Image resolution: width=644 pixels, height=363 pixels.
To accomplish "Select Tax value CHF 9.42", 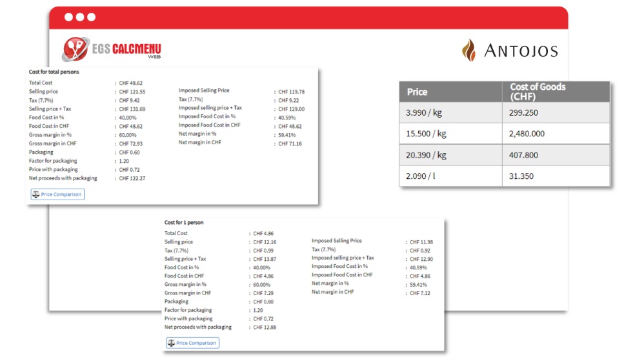I will pos(129,100).
